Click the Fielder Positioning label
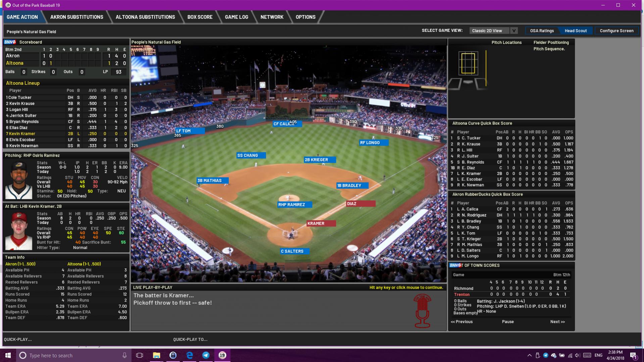 click(551, 43)
